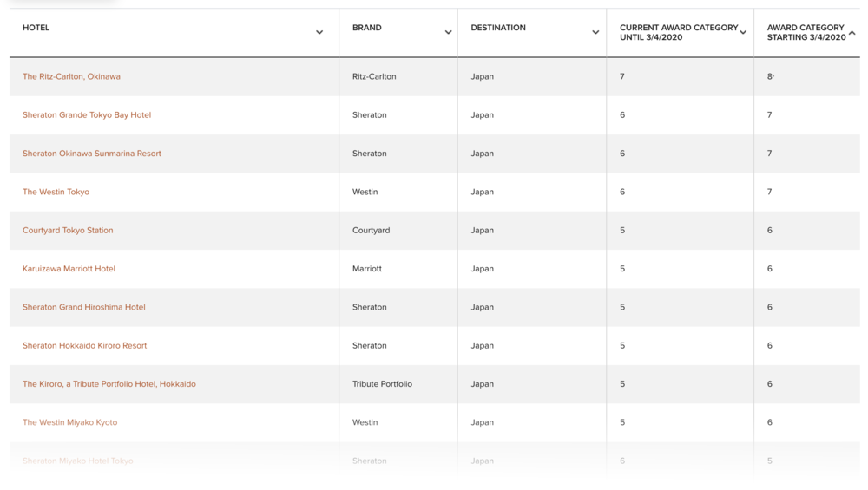The width and height of the screenshot is (868, 490).
Task: View Sheraton Hokkaido Kiroro Resort
Action: (x=85, y=345)
